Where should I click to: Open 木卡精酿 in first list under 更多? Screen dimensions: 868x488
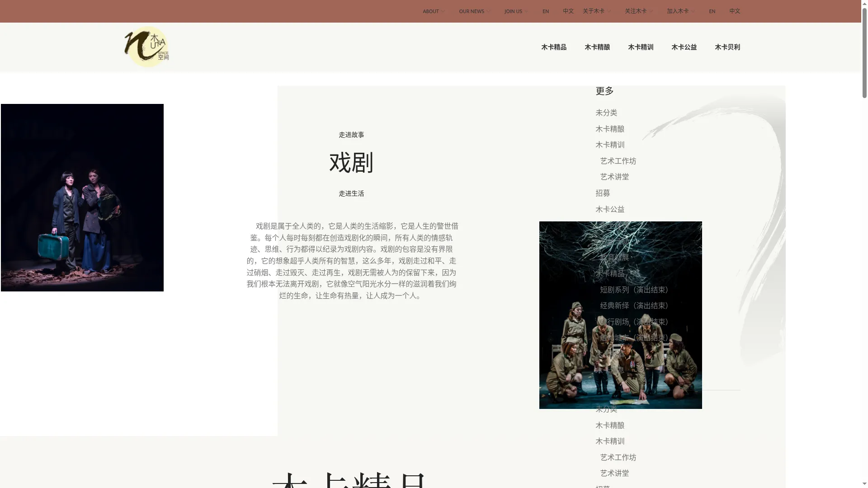coord(610,129)
